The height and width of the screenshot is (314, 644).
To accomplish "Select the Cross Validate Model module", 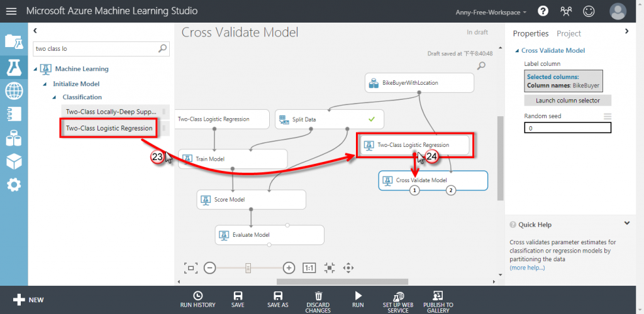I will tap(433, 180).
